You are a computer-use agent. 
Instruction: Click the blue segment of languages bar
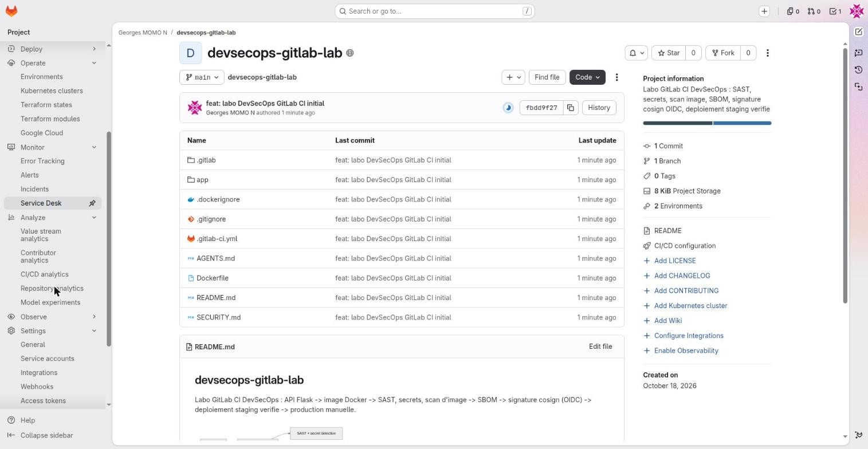pyautogui.click(x=743, y=123)
